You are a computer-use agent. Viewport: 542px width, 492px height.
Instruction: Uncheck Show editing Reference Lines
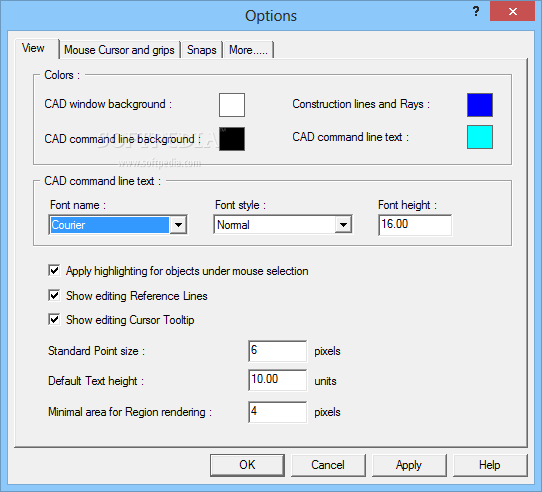click(x=54, y=295)
